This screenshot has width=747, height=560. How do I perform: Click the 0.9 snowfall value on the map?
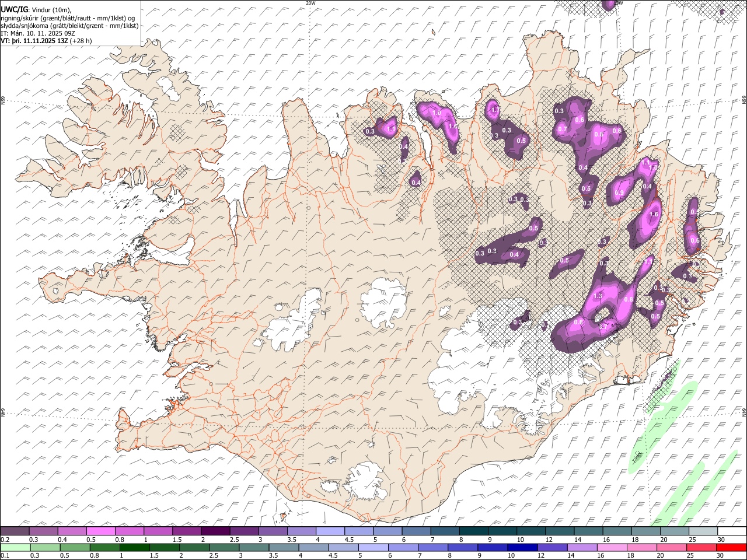pyautogui.click(x=619, y=193)
